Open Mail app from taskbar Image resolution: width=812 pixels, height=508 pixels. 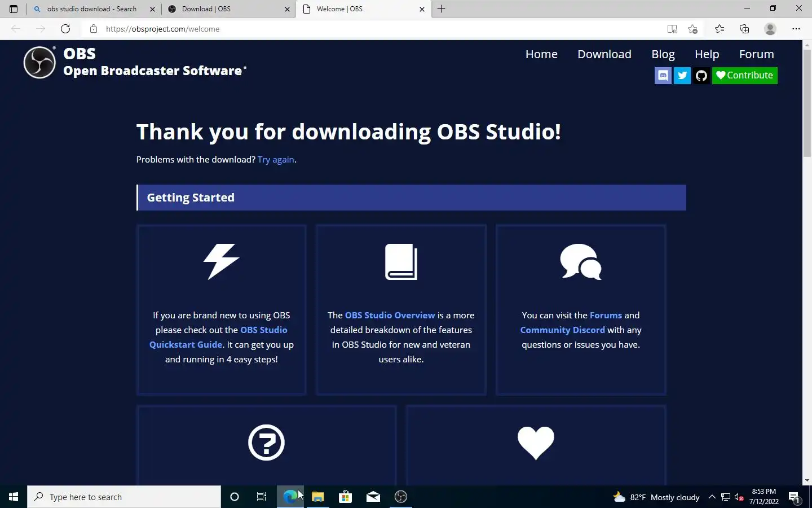373,497
